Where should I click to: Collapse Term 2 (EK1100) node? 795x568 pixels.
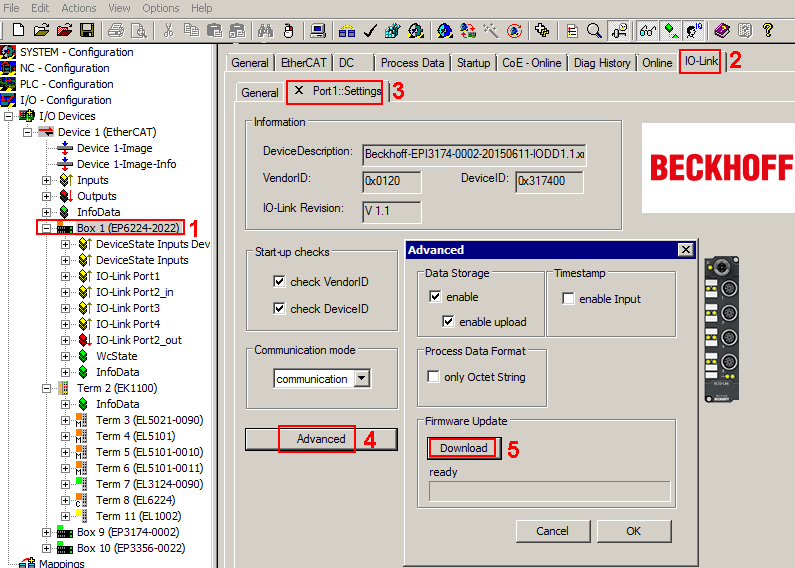point(46,388)
